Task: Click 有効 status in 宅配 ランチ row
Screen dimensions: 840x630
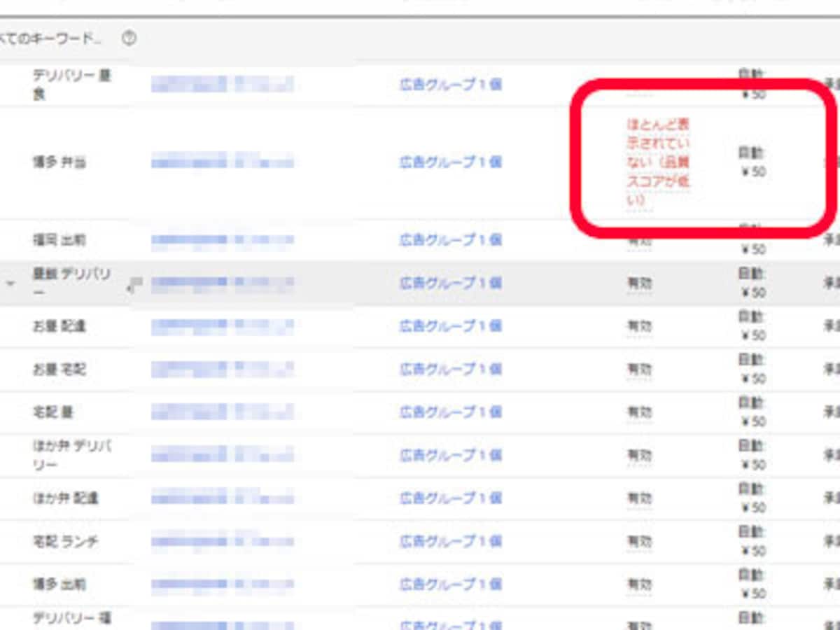Action: (639, 541)
